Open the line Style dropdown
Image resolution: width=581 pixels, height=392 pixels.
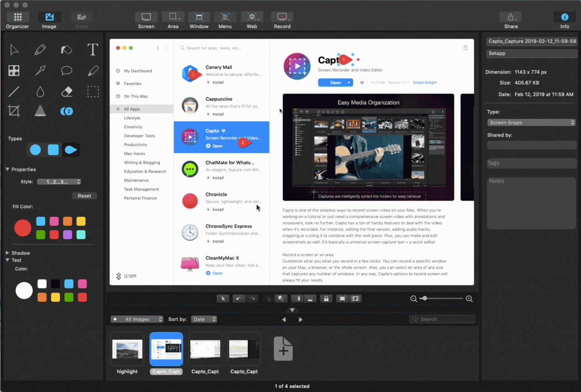[x=59, y=181]
